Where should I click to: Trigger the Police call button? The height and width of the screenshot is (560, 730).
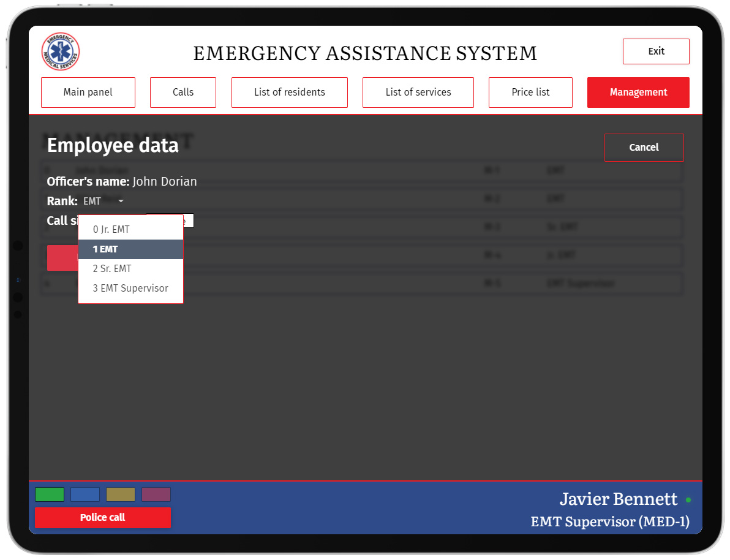103,518
